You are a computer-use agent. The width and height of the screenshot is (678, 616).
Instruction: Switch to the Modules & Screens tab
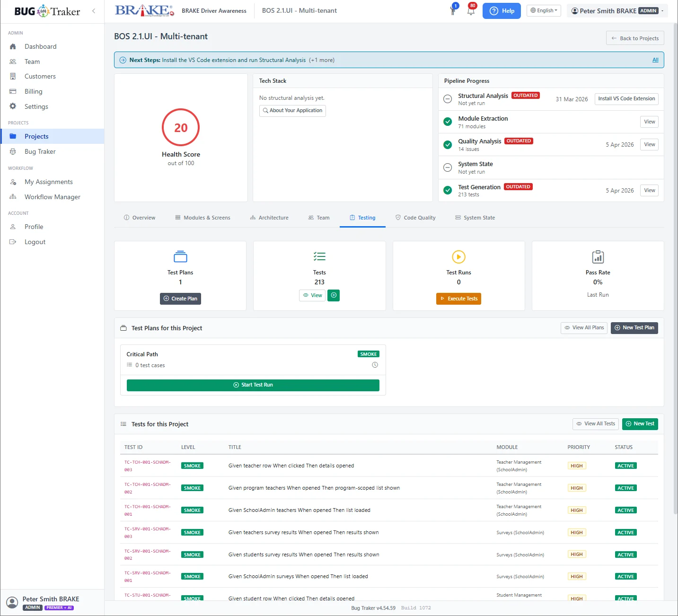pyautogui.click(x=203, y=218)
